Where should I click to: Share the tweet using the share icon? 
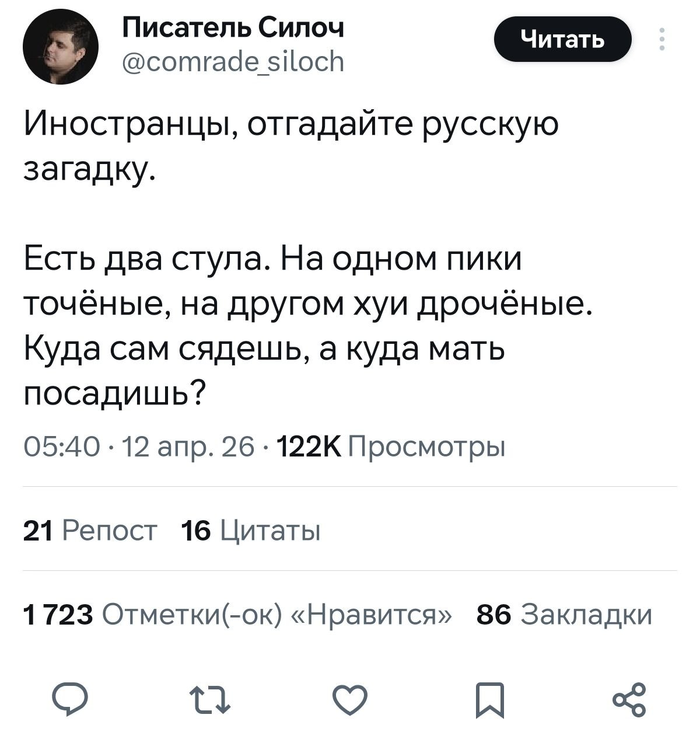coord(631,699)
